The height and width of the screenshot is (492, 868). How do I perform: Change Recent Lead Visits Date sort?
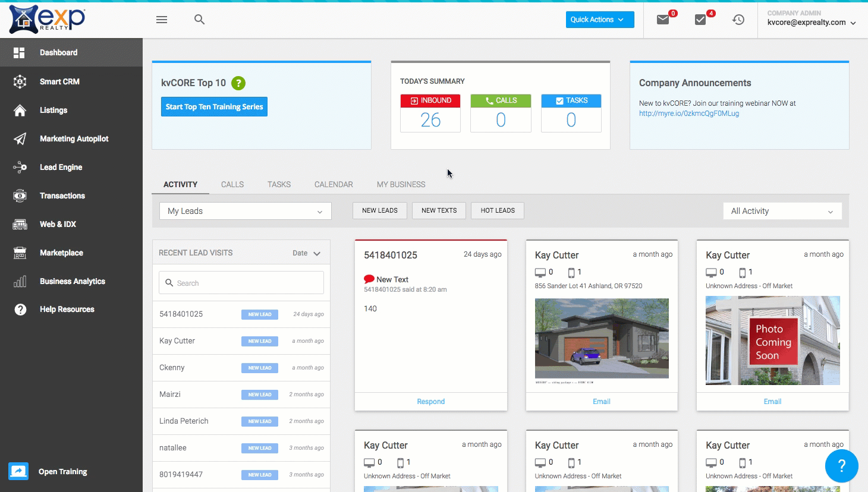[x=306, y=253]
